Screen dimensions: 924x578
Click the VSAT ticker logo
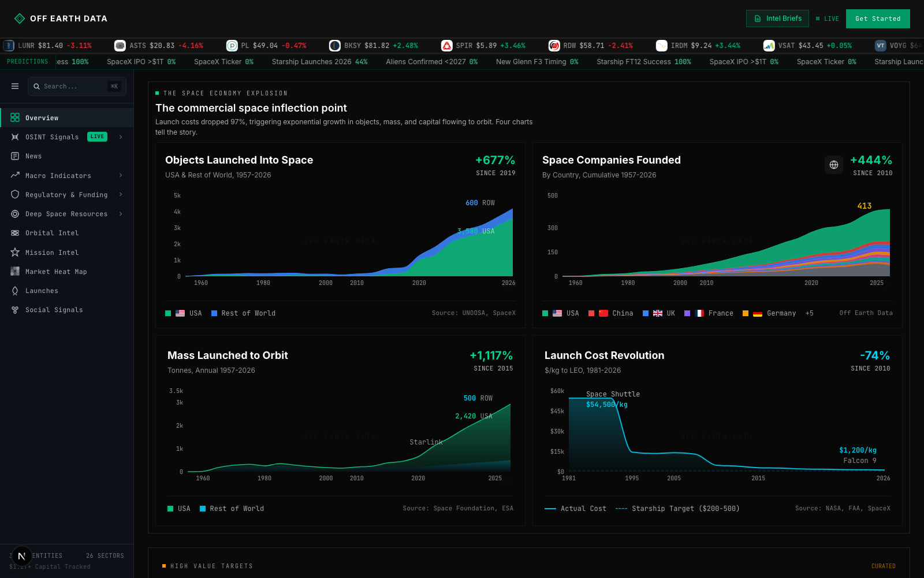(769, 46)
